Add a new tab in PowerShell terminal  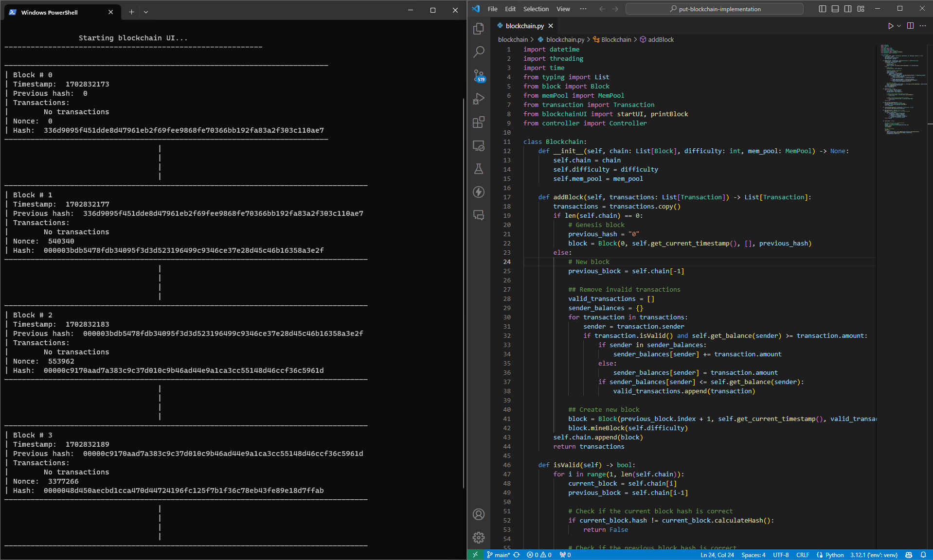(x=131, y=12)
